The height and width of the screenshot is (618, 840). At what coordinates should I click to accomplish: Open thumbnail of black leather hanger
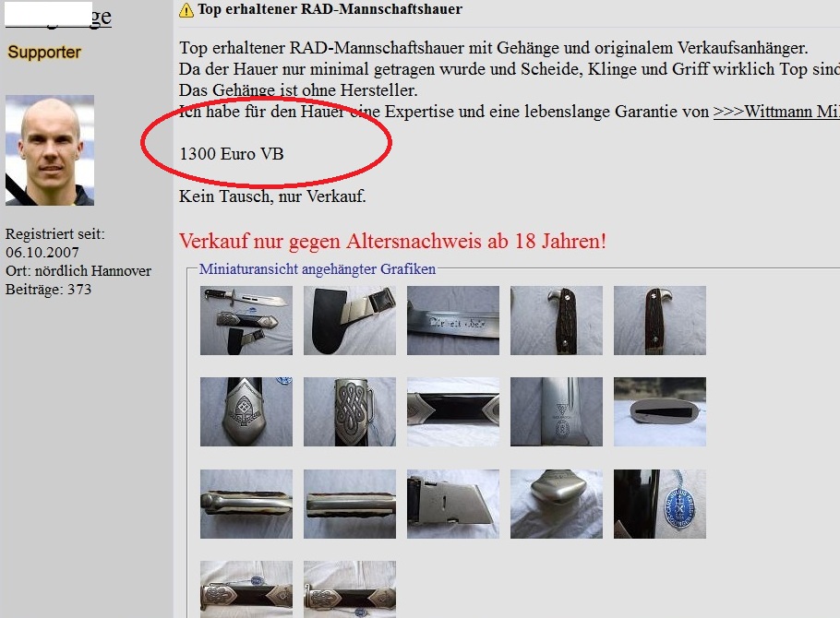click(350, 320)
